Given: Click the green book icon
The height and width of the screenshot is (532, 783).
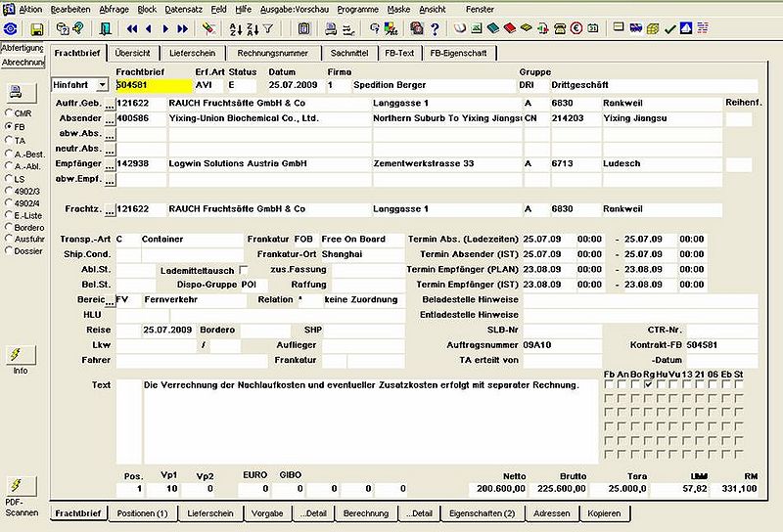Looking at the screenshot, I should click(x=493, y=28).
